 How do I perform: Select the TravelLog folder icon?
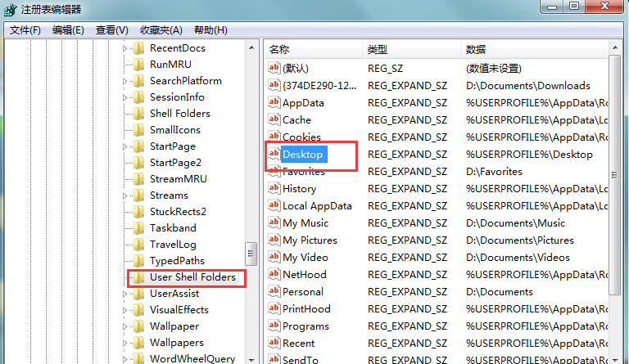(x=138, y=245)
